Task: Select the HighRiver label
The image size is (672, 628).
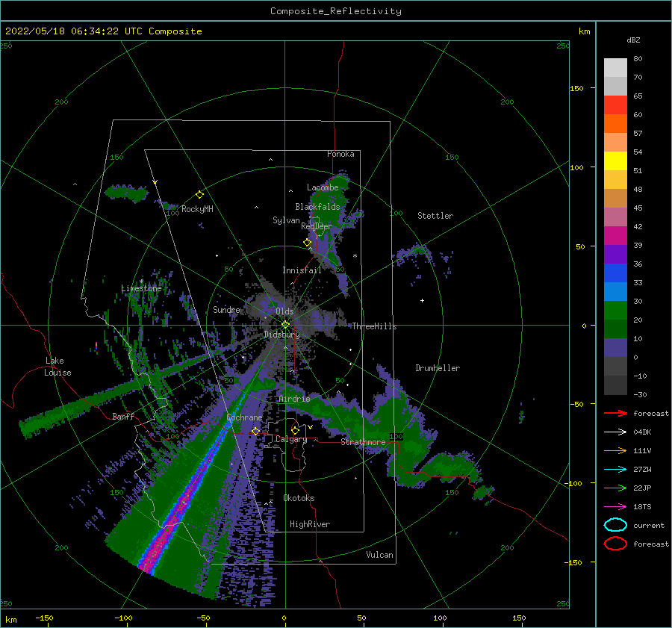Action: [x=310, y=524]
